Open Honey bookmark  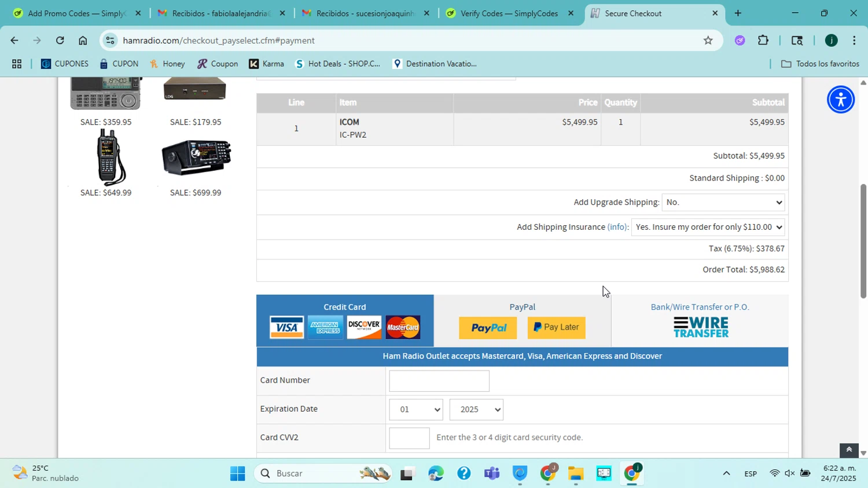pos(167,64)
